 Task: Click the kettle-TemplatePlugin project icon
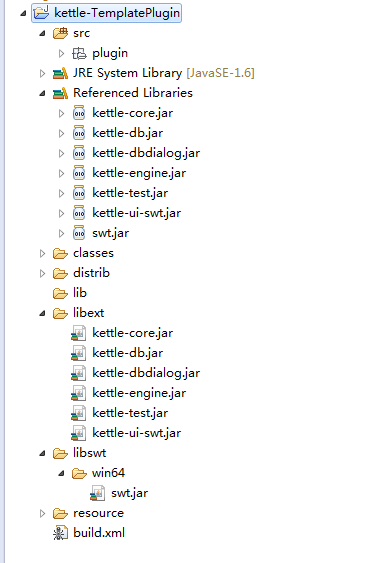(41, 13)
